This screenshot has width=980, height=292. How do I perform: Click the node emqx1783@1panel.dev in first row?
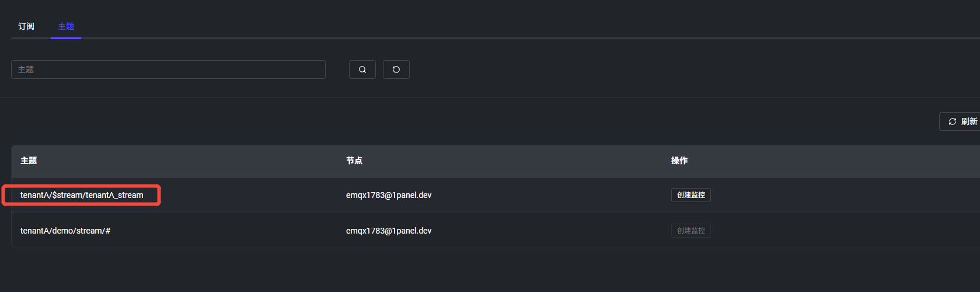tap(389, 195)
